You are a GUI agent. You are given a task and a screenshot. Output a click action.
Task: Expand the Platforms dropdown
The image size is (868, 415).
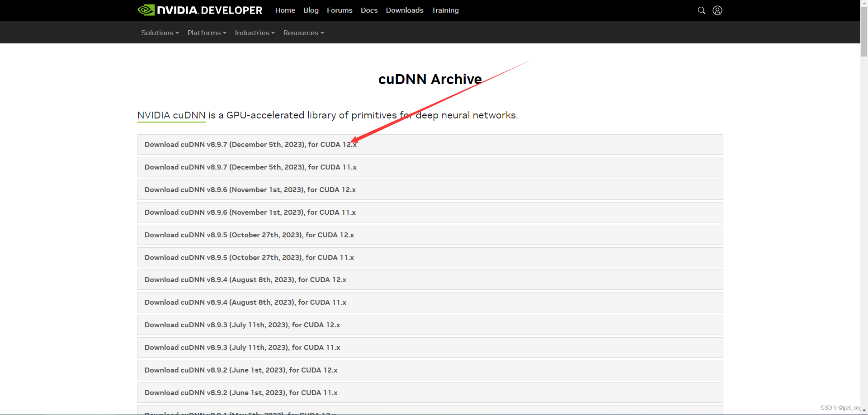point(207,33)
